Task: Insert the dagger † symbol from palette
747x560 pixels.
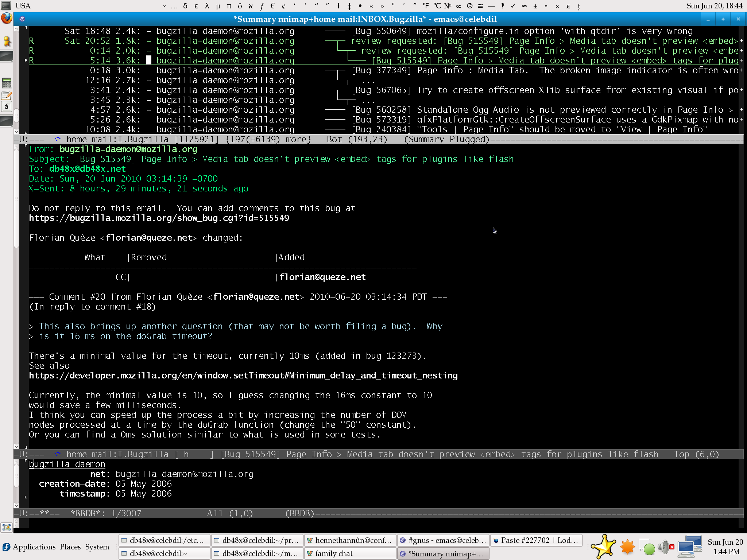Action: click(338, 6)
